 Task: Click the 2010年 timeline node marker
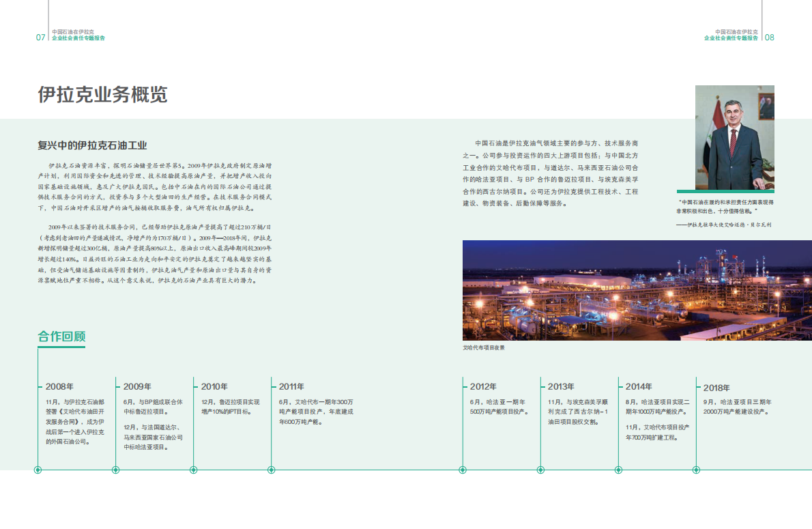pyautogui.click(x=195, y=470)
